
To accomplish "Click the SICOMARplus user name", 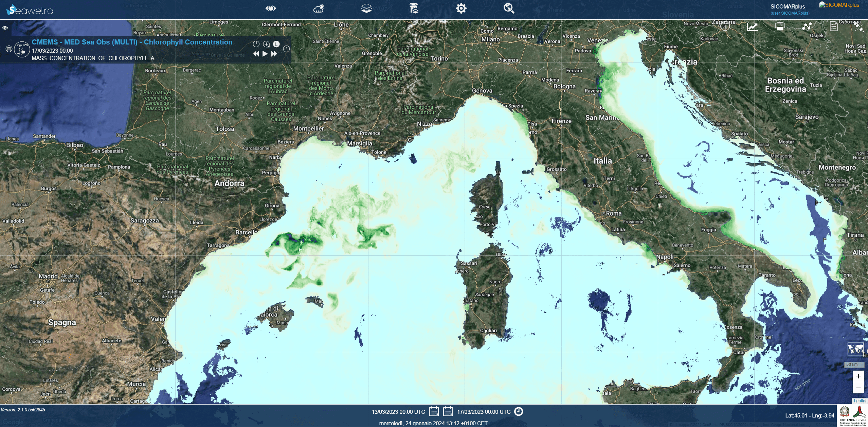I will tap(788, 6).
